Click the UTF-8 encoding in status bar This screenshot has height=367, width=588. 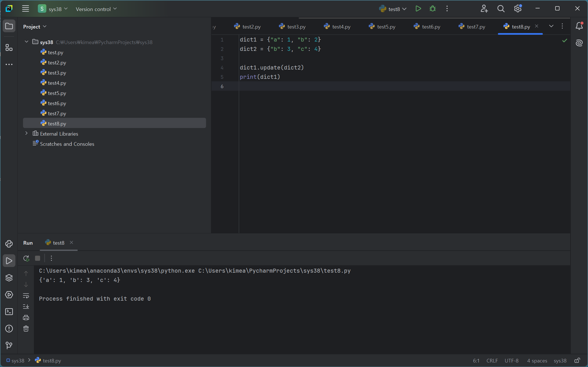coord(511,361)
